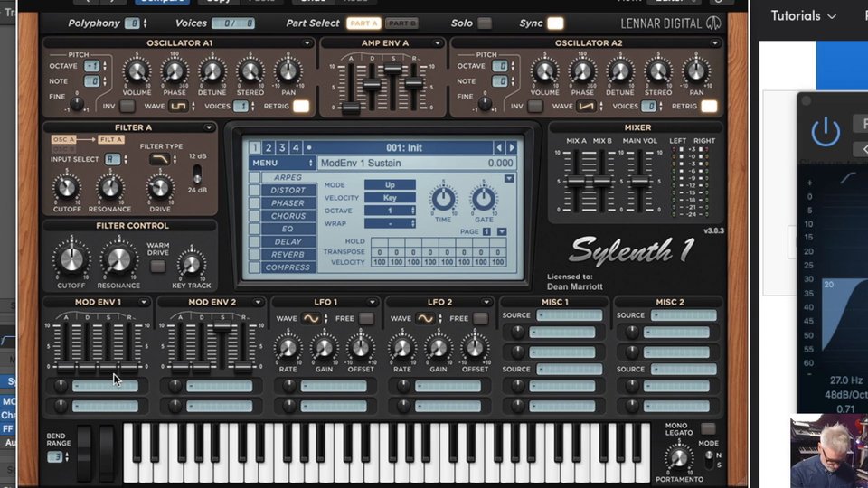The width and height of the screenshot is (868, 488).
Task: Open the COMPRESS effect tab
Action: (288, 267)
